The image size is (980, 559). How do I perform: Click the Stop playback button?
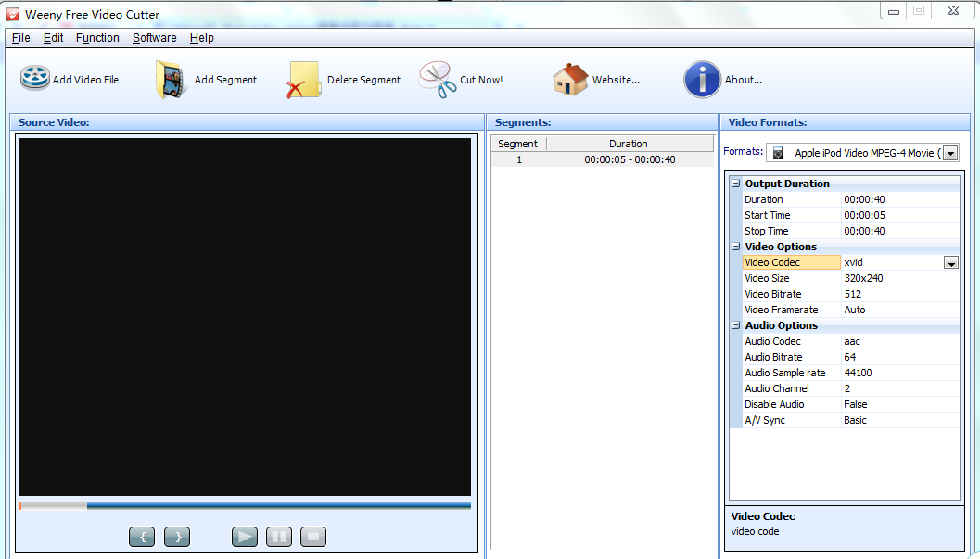[312, 536]
